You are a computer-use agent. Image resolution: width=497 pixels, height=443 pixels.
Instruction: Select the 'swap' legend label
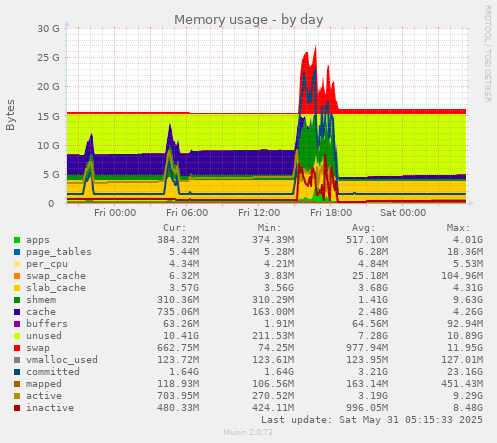38,348
